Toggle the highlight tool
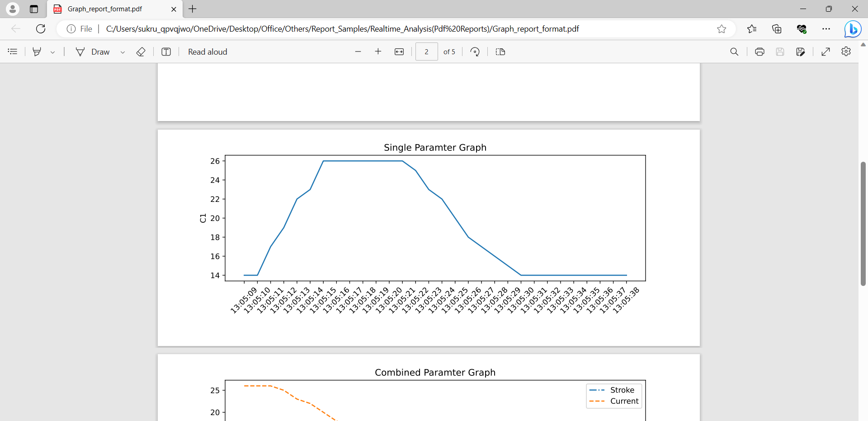 pyautogui.click(x=37, y=51)
